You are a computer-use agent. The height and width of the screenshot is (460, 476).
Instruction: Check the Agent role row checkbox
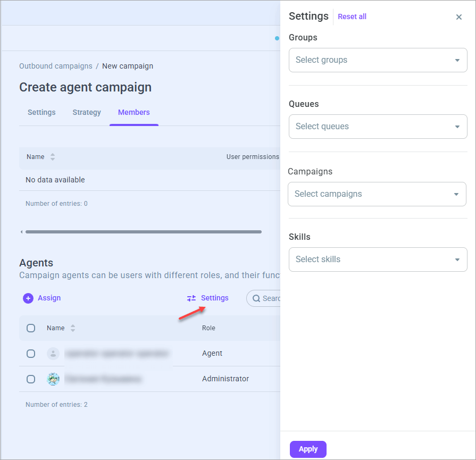[x=31, y=354]
